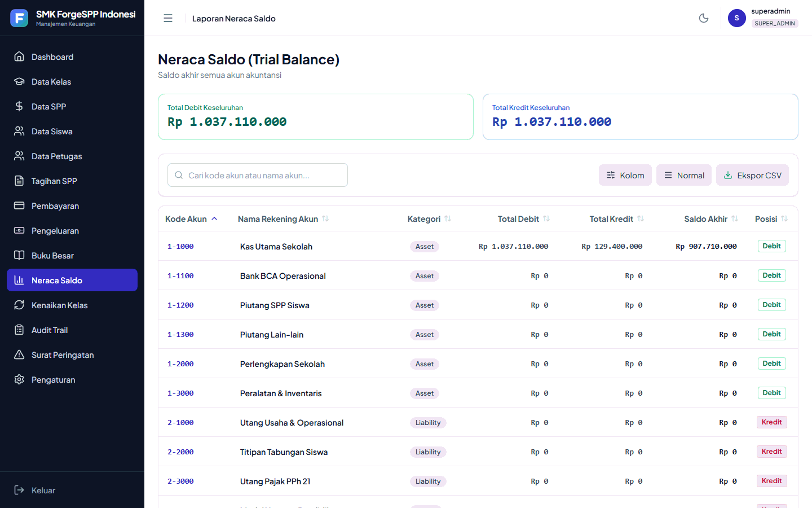Click the Data Kelas graduation cap icon
Viewport: 812px width, 508px height.
click(19, 81)
